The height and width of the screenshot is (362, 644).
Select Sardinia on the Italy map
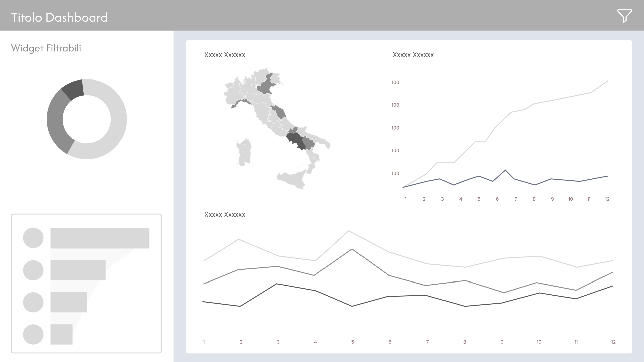(x=244, y=152)
